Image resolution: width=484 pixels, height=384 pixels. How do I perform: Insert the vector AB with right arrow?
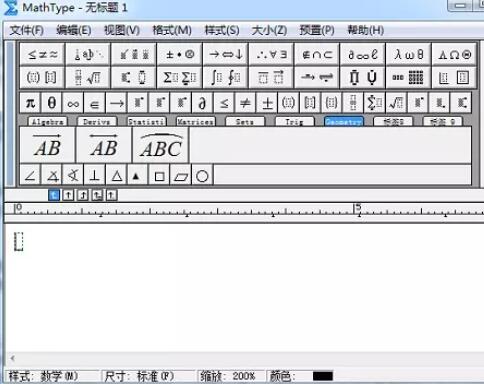point(47,145)
